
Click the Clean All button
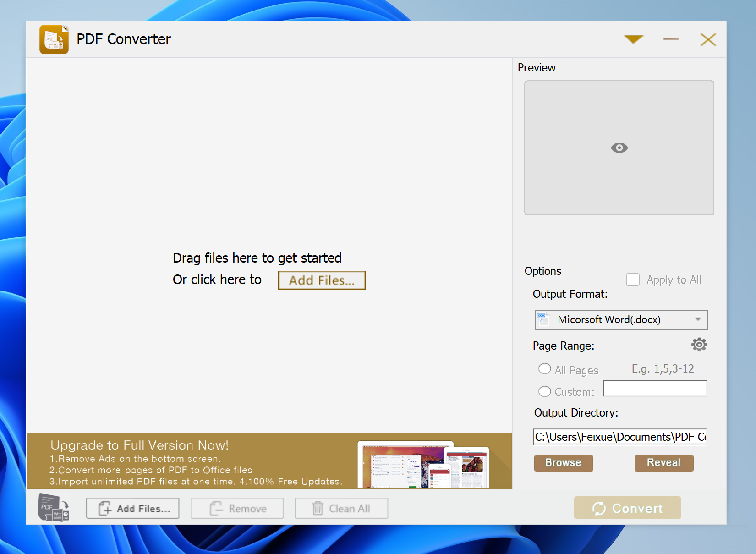click(341, 509)
